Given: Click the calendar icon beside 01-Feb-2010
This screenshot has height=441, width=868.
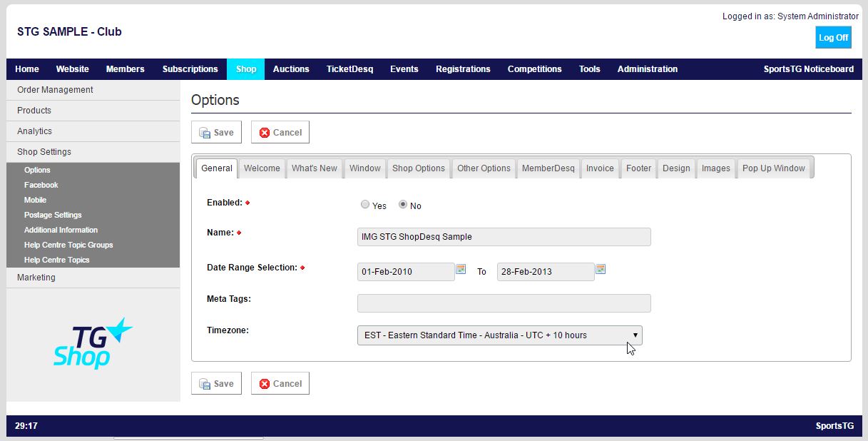Looking at the screenshot, I should (x=461, y=270).
